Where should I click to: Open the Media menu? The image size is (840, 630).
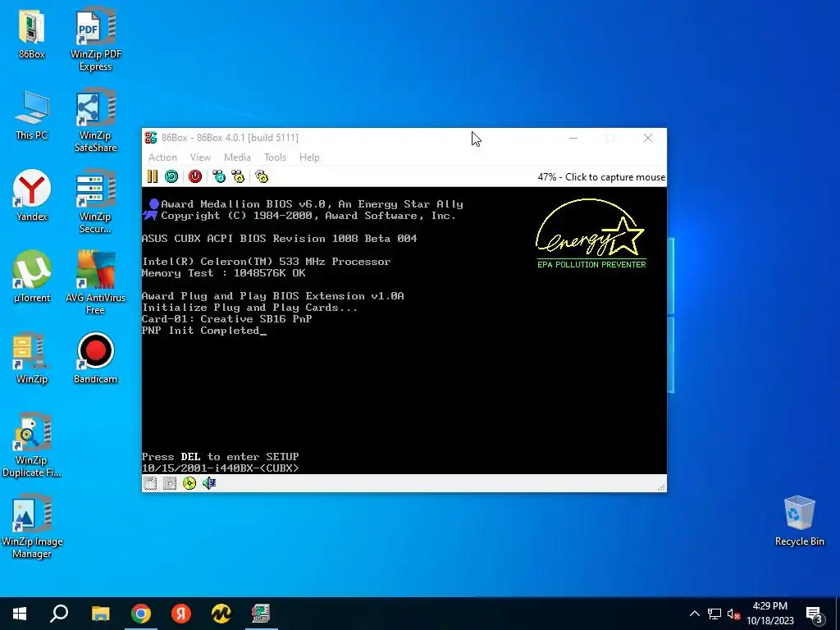coord(237,157)
